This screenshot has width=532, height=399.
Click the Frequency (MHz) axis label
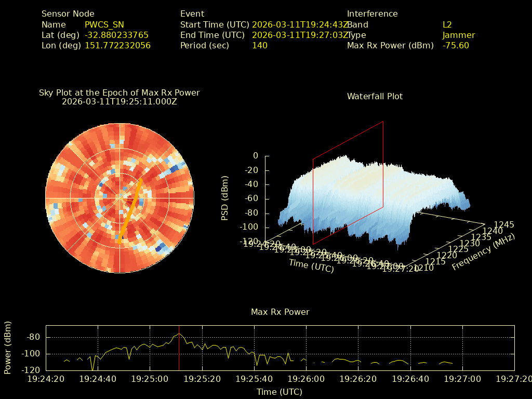coord(483,252)
